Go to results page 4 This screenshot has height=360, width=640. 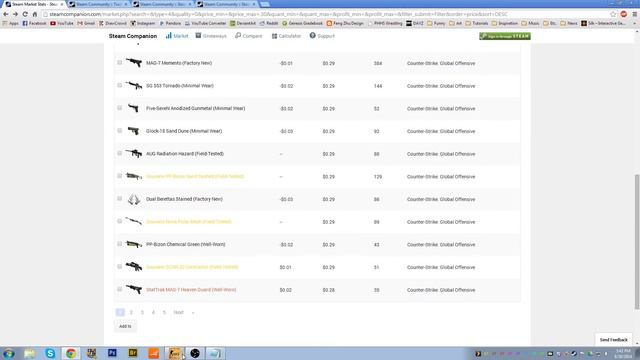(153, 312)
